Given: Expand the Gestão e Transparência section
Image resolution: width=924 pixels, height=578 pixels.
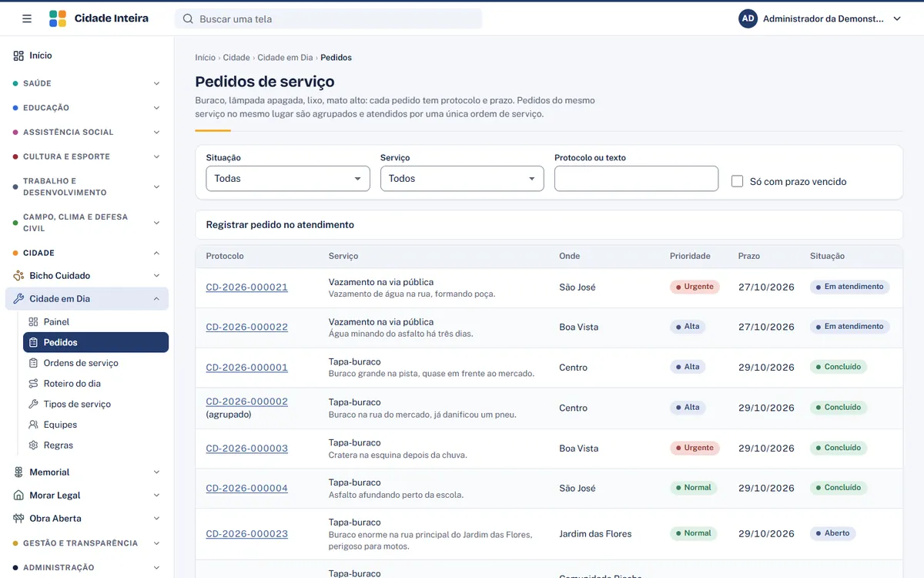Looking at the screenshot, I should pos(87,543).
